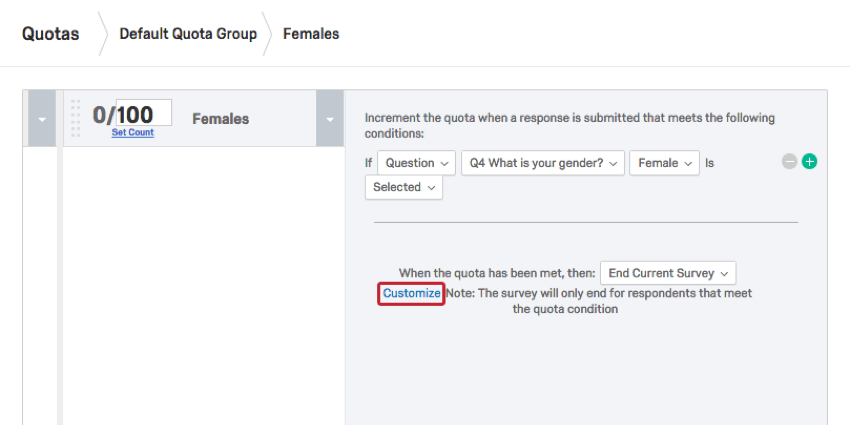The width and height of the screenshot is (850, 425).
Task: Open the Question condition type dropdown
Action: pos(416,163)
